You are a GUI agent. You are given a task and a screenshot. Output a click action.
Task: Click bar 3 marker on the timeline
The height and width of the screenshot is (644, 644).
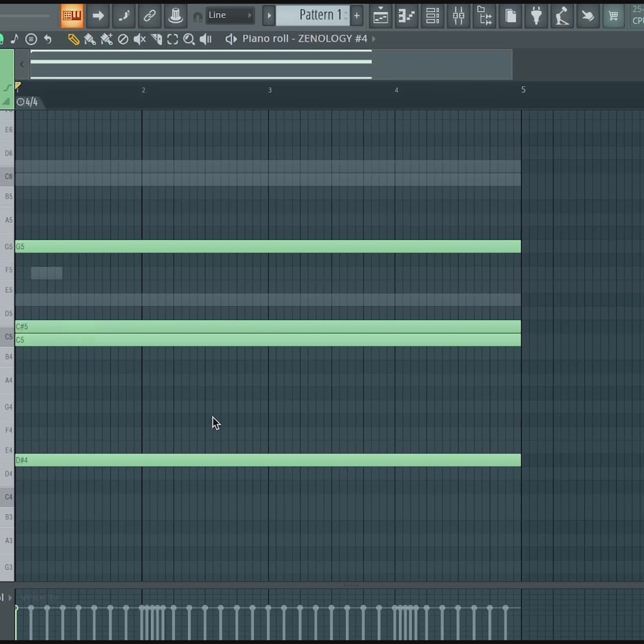point(270,90)
